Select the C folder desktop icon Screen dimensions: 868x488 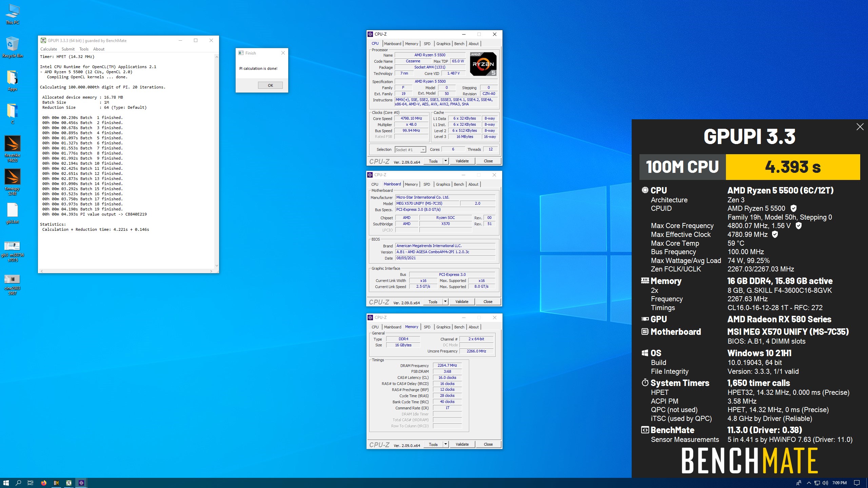13,114
